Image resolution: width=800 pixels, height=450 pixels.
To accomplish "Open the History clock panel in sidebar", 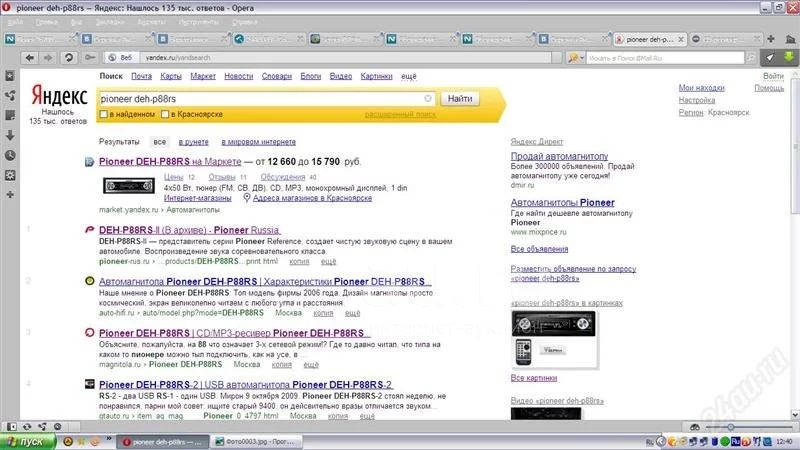I will click(x=10, y=155).
